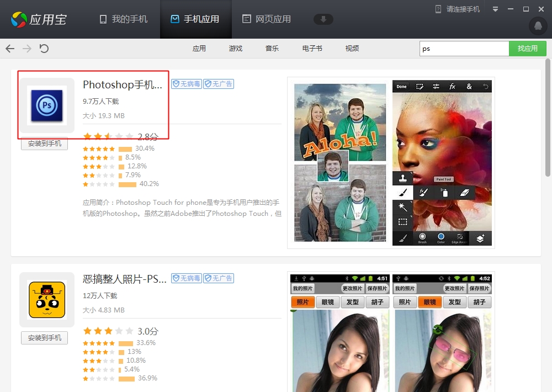
Task: Open the Photoshop手机... app title
Action: [123, 84]
